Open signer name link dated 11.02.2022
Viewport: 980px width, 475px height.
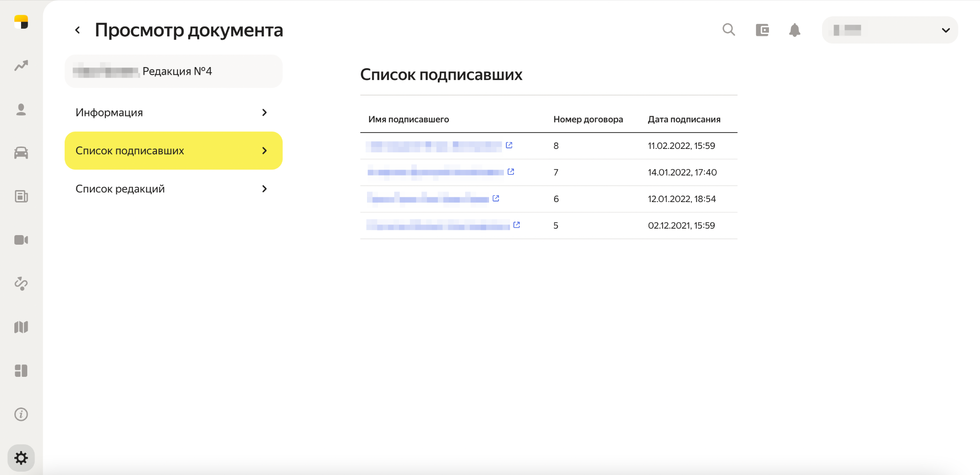pos(434,146)
